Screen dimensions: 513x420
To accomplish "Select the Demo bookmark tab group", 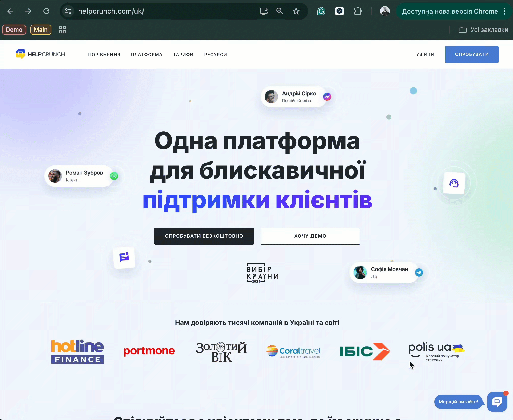I will click(14, 30).
